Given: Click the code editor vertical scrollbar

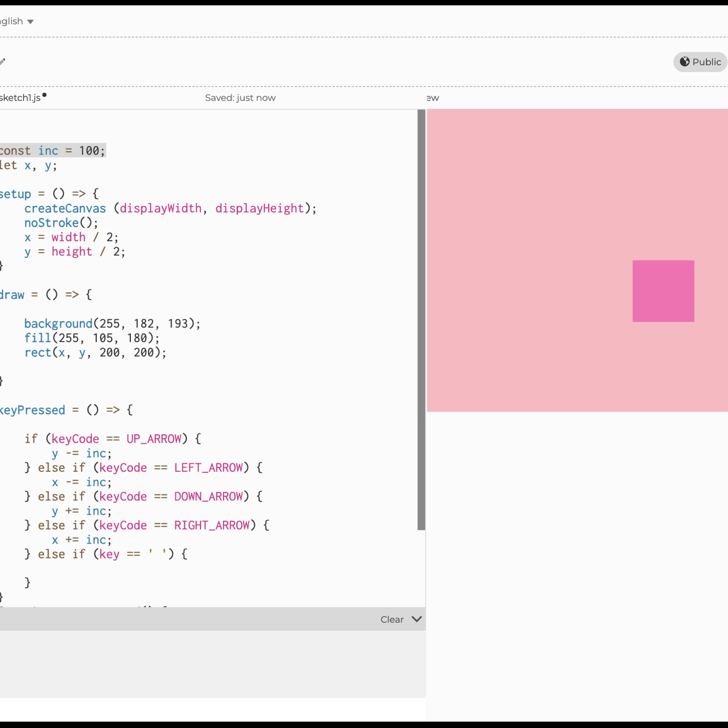Looking at the screenshot, I should click(x=421, y=320).
